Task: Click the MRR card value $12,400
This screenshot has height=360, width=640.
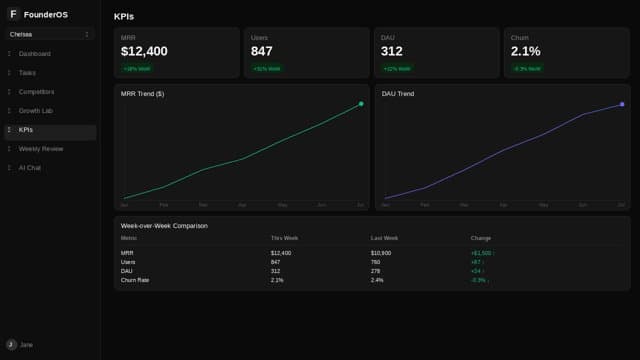Action: (144, 51)
